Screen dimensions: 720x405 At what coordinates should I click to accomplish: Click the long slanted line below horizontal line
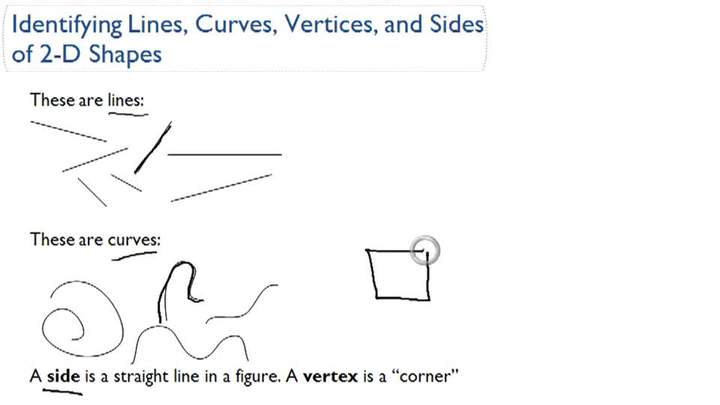point(221,188)
